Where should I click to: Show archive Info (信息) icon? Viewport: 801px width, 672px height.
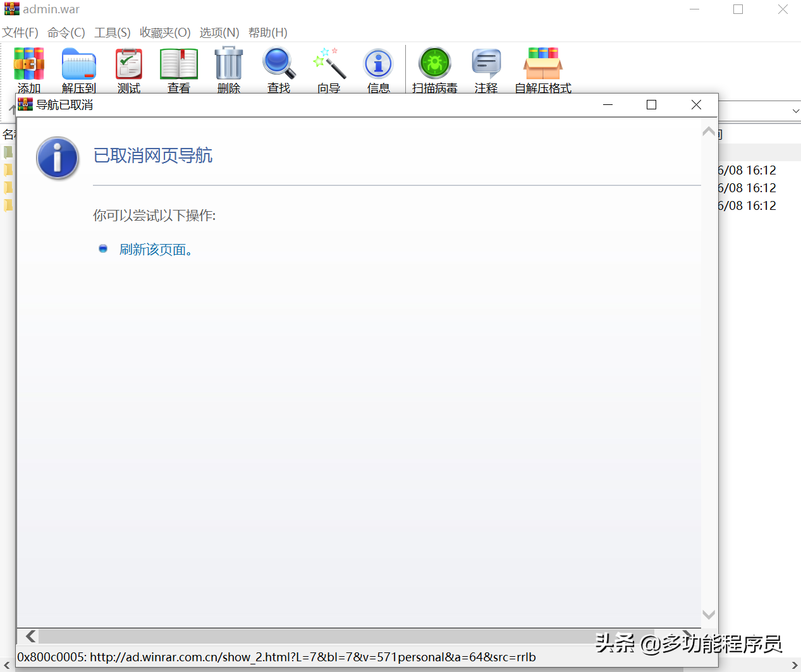pos(378,64)
